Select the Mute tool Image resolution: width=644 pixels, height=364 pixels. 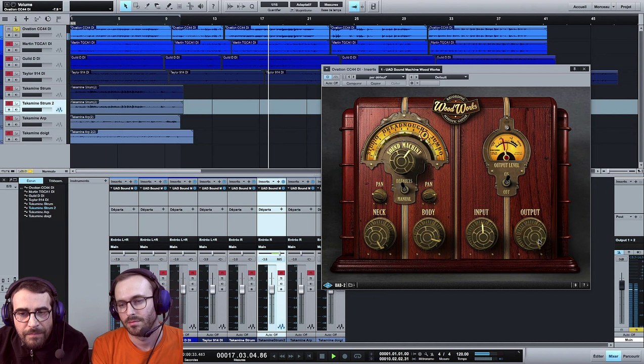pos(179,7)
